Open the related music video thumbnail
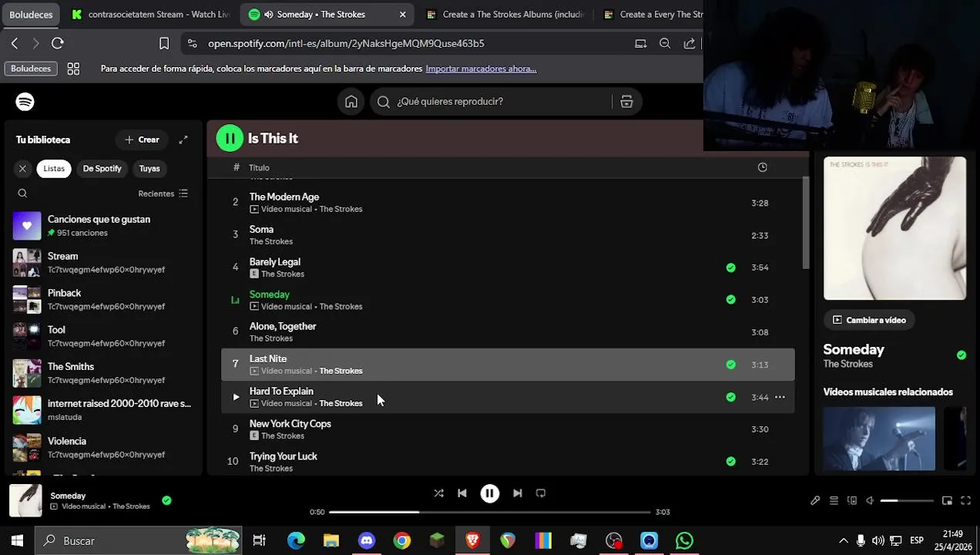The image size is (980, 555). (879, 439)
